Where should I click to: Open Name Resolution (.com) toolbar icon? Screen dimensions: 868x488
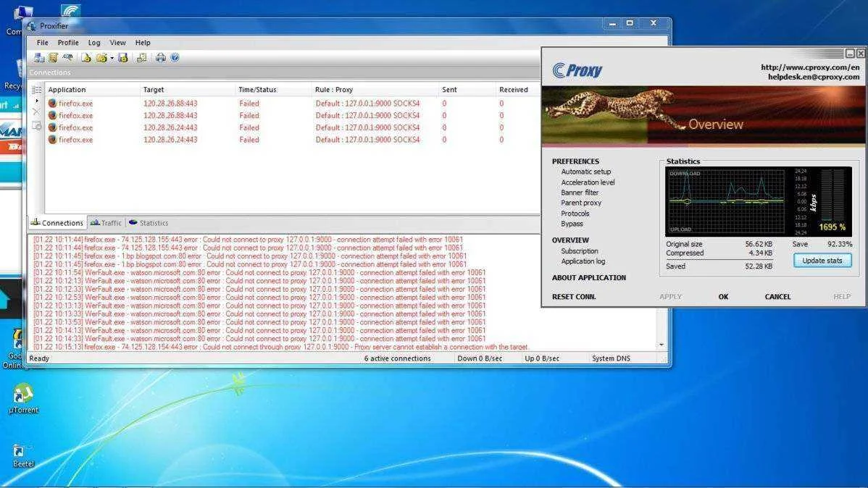point(67,57)
